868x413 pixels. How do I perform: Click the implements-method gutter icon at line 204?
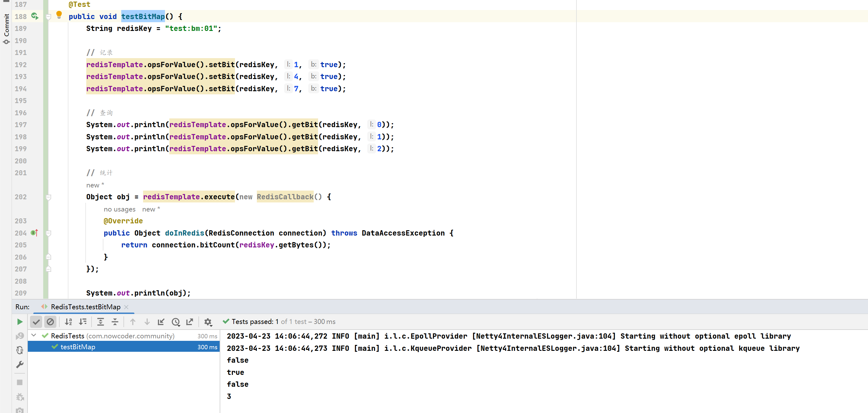pyautogui.click(x=34, y=233)
